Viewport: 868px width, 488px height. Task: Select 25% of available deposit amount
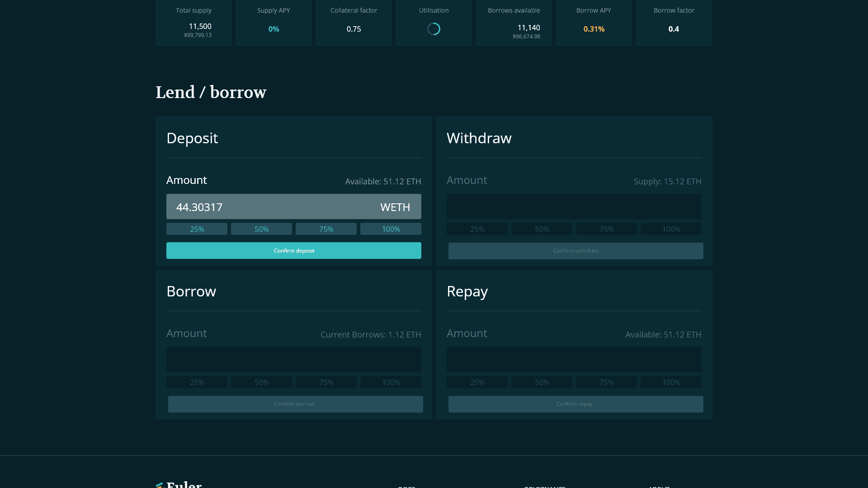197,229
